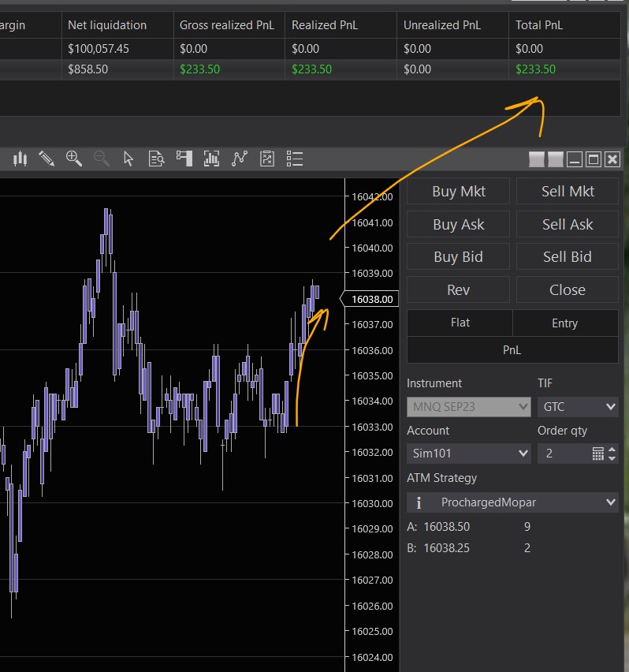Viewport: 629px width, 672px height.
Task: Click the PnL display field
Action: (x=512, y=349)
